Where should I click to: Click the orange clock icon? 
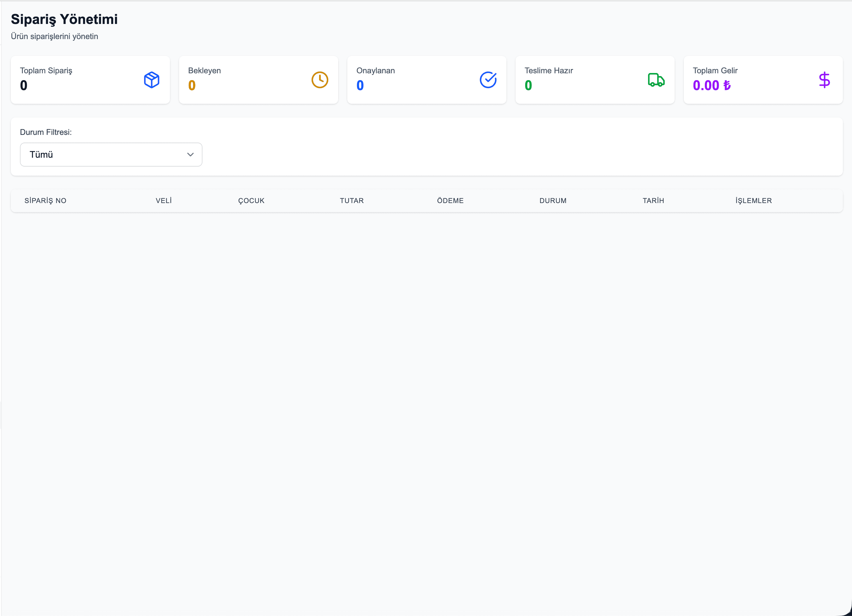point(320,80)
